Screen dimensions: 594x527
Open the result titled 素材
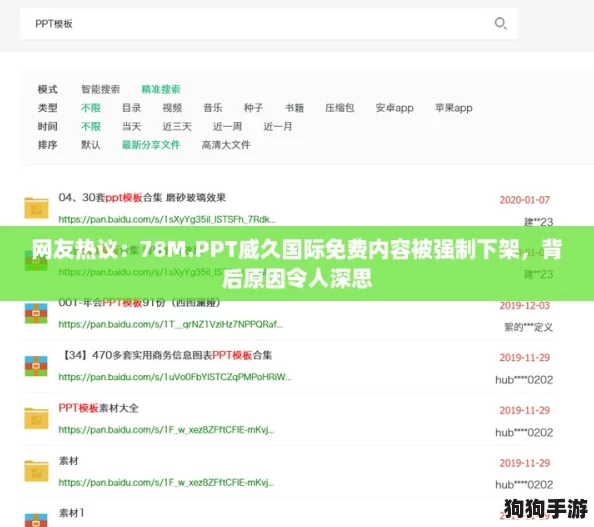69,461
